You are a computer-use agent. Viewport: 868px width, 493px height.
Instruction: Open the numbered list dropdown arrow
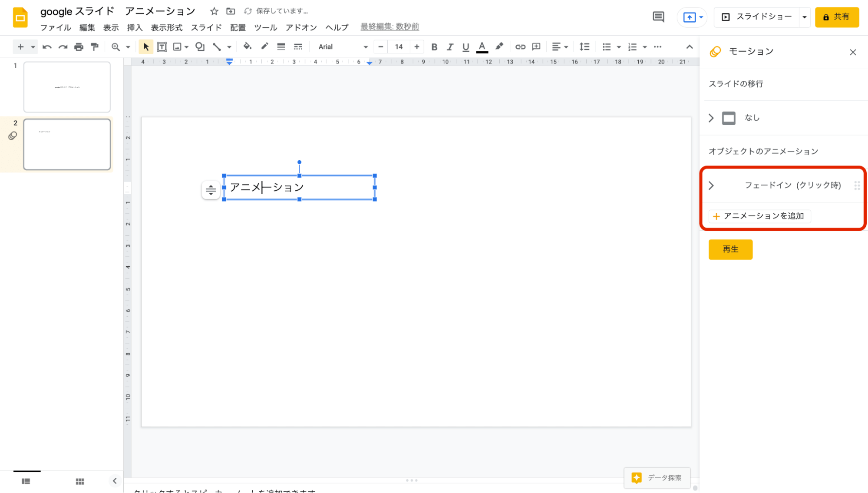click(645, 47)
